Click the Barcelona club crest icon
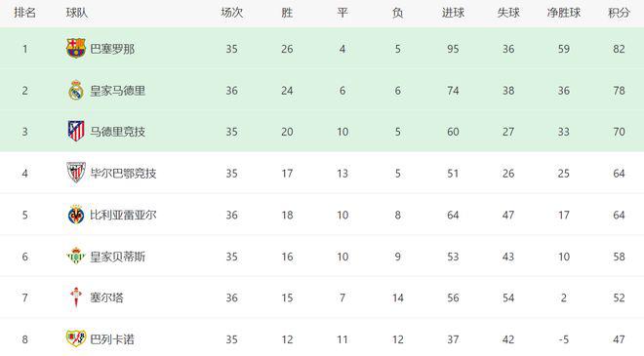644x356 pixels. (76, 49)
